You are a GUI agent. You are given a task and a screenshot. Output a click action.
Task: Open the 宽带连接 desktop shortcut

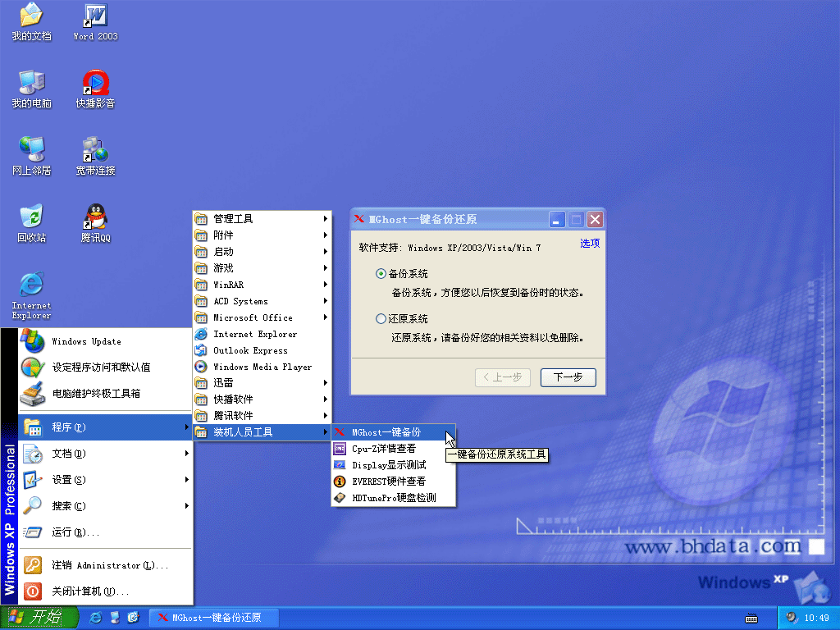click(x=95, y=155)
